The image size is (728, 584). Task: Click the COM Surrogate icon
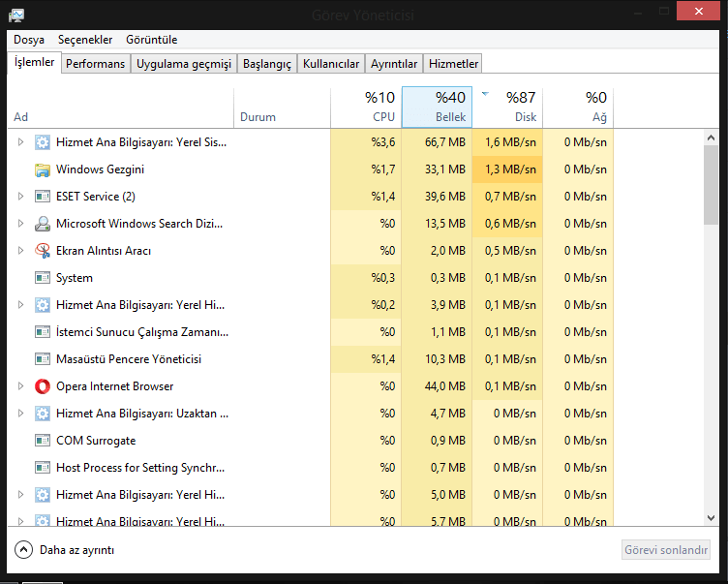(x=43, y=441)
